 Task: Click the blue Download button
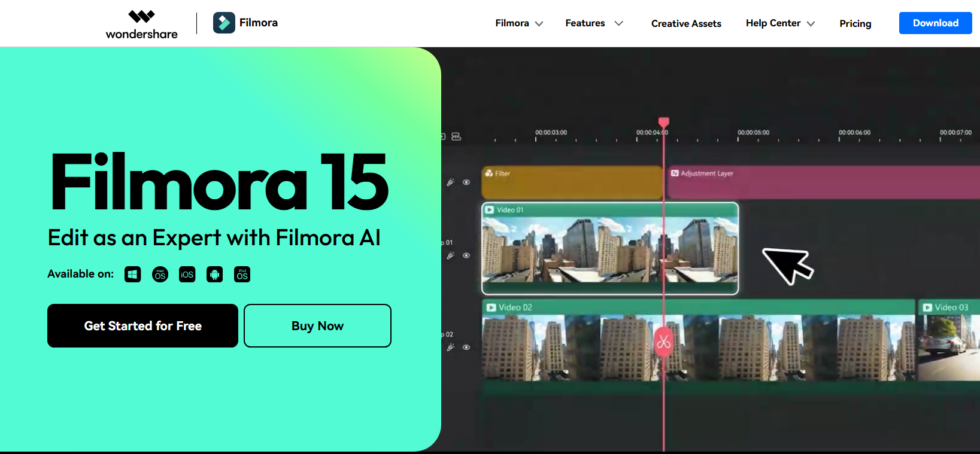click(935, 23)
